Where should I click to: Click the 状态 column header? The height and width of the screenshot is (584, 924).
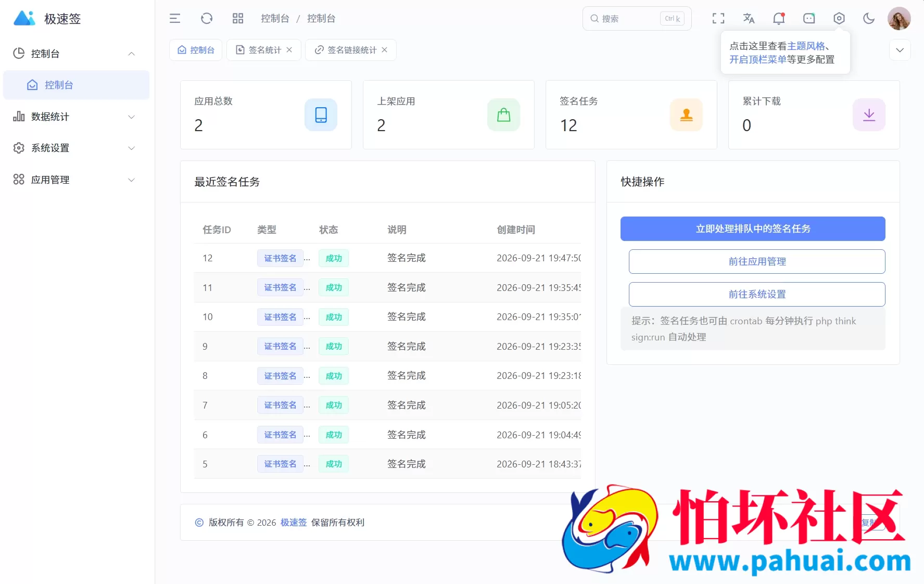point(328,230)
